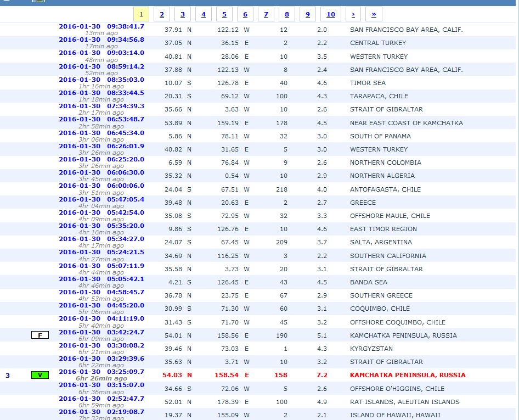The width and height of the screenshot is (519, 420).
Task: Navigate to page 7
Action: click(266, 14)
